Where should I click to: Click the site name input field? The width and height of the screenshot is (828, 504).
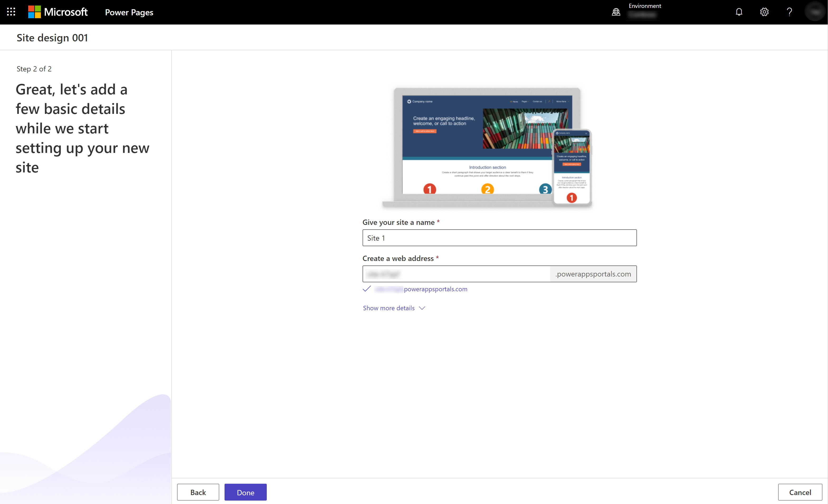tap(500, 238)
